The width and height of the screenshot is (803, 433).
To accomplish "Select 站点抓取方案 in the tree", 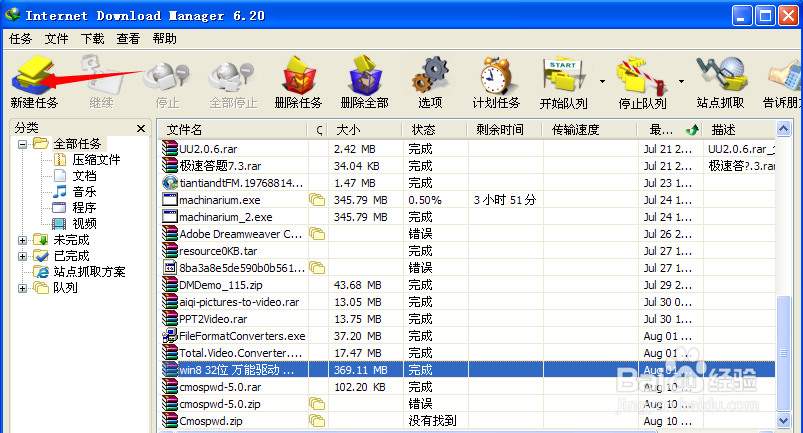I will pyautogui.click(x=90, y=272).
